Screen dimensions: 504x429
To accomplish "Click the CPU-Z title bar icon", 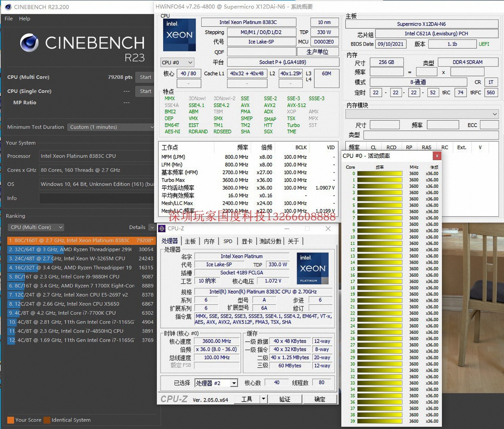I will pos(162,229).
